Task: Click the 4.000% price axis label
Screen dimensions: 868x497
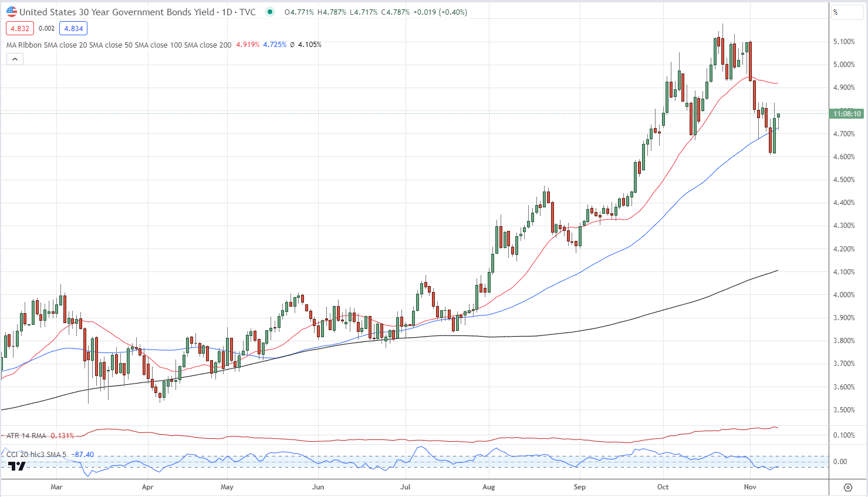Action: 844,295
